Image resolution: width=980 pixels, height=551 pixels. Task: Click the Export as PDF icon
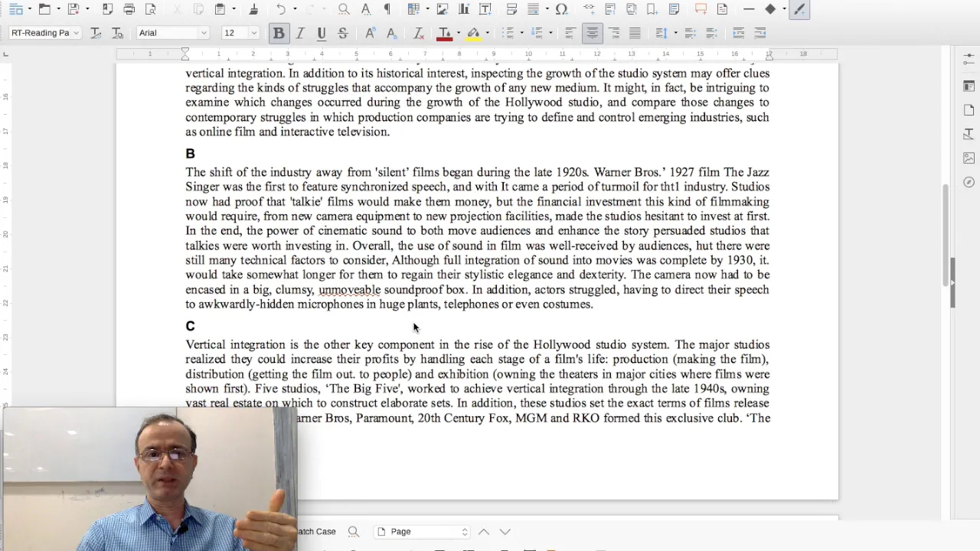[x=107, y=9]
